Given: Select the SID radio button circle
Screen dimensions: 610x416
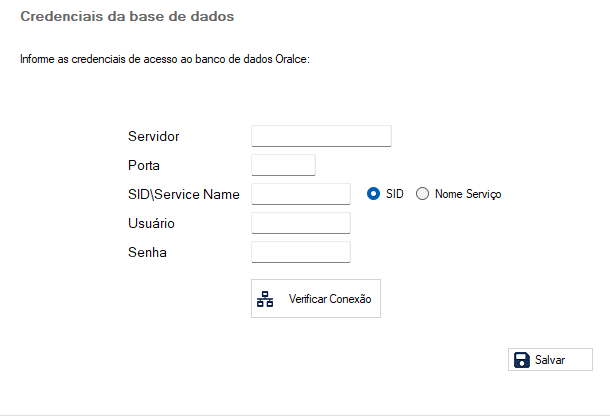Looking at the screenshot, I should (x=374, y=194).
